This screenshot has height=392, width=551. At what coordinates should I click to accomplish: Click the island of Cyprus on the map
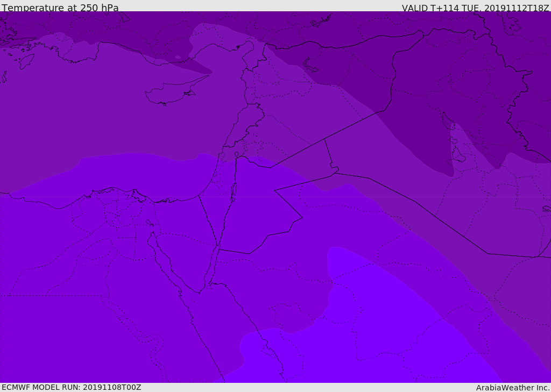(178, 90)
